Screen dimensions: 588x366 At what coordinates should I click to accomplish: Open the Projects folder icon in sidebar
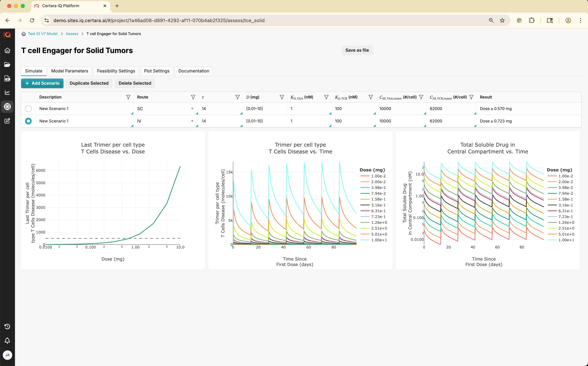click(7, 64)
